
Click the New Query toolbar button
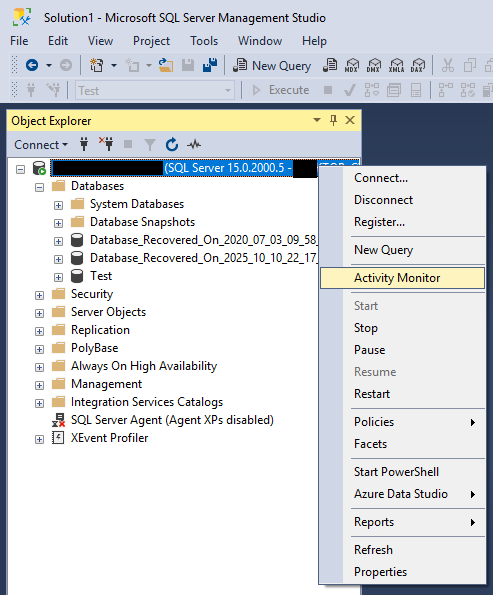point(272,66)
